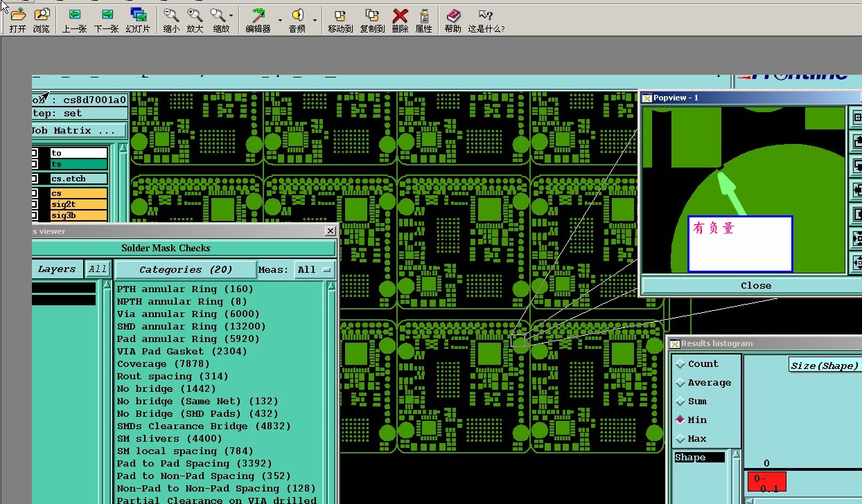Click the 放大 zoom in icon
The height and width of the screenshot is (504, 862).
point(195,15)
